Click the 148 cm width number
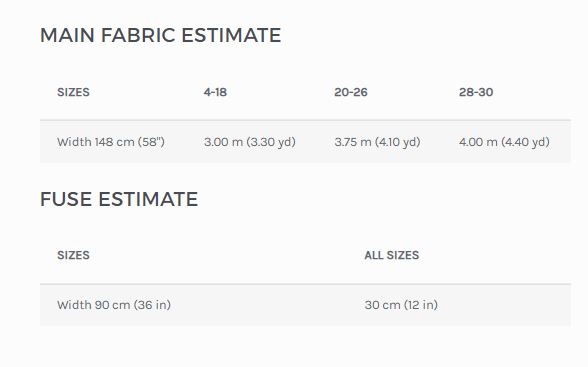 pyautogui.click(x=114, y=142)
